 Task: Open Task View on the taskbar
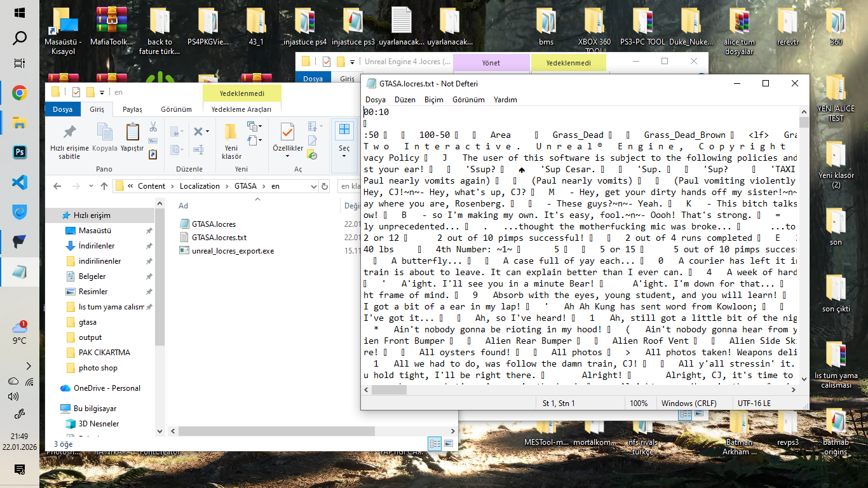19,64
